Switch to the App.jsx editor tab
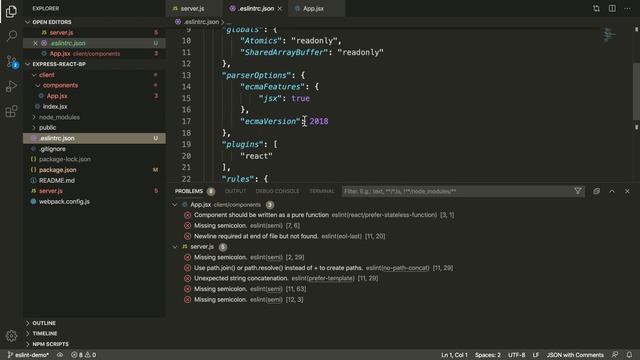This screenshot has height=360, width=640. click(x=313, y=9)
